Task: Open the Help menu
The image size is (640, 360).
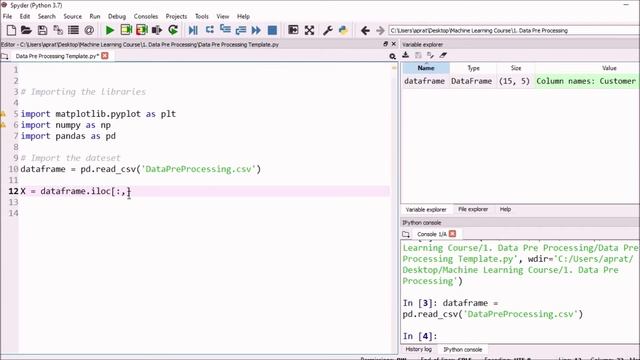Action: 243,16
